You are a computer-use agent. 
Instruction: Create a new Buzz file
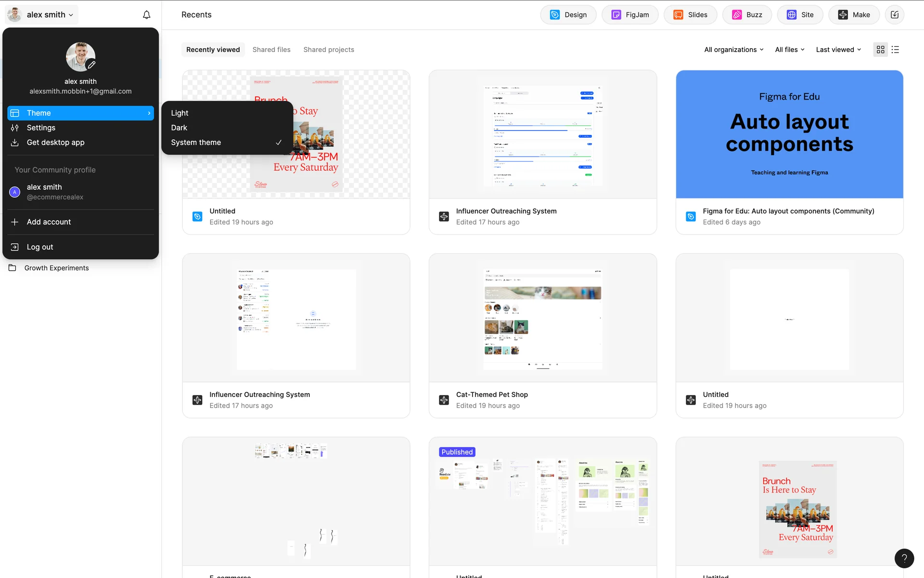pos(747,15)
